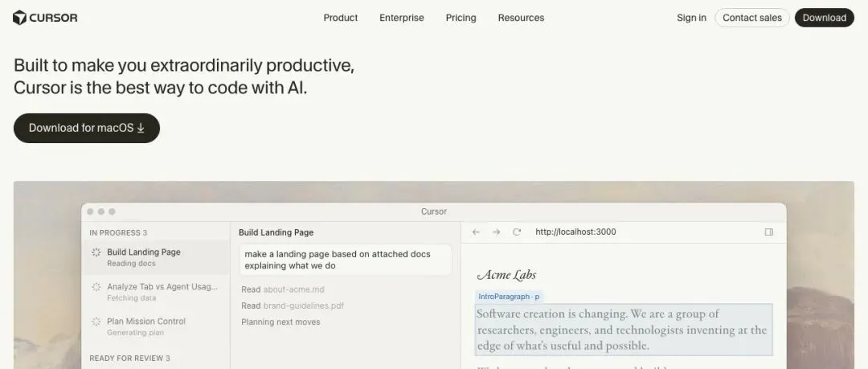Screen dimensions: 868x369
Task: Click the Generating plan status text
Action: point(135,333)
